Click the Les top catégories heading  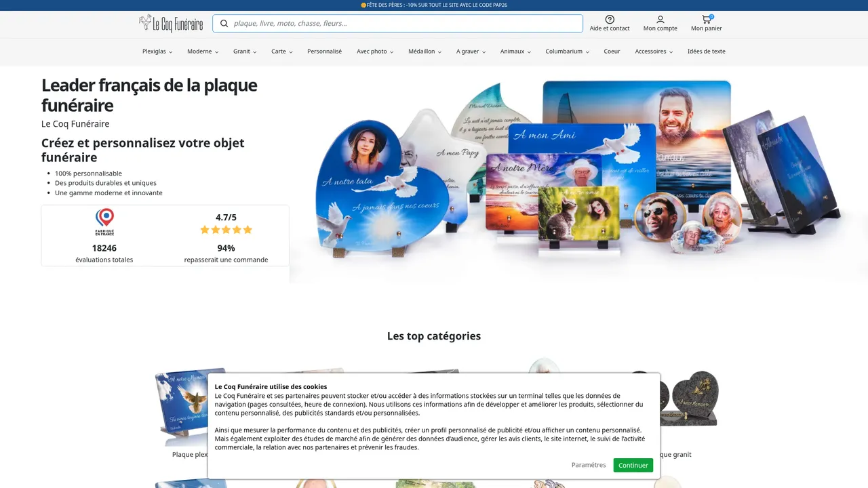coord(434,336)
